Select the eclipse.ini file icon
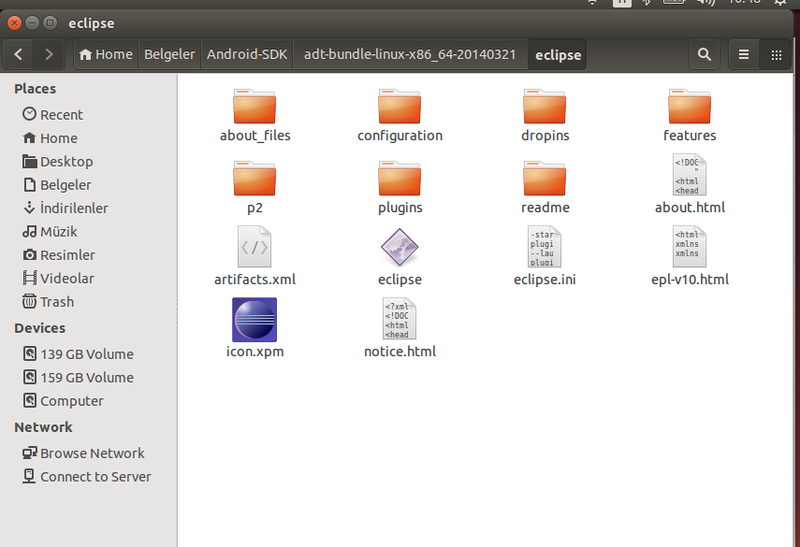 544,247
